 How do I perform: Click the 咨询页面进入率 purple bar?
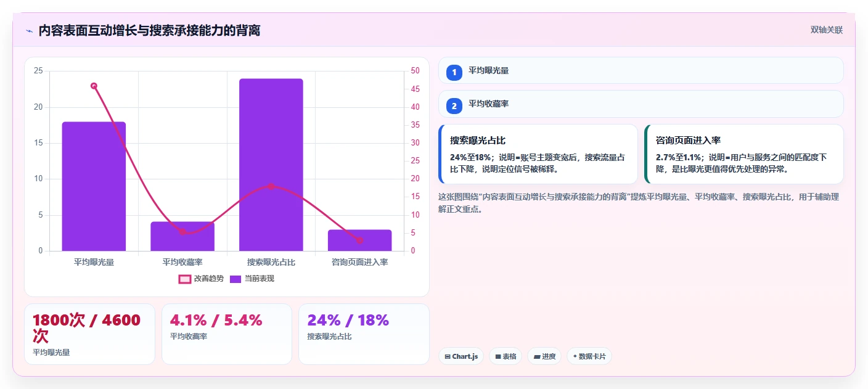click(x=360, y=240)
